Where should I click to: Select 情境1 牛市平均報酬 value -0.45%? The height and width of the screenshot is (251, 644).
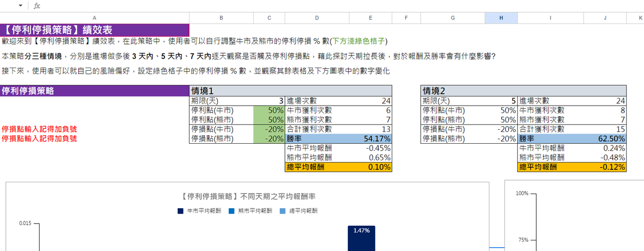370,148
